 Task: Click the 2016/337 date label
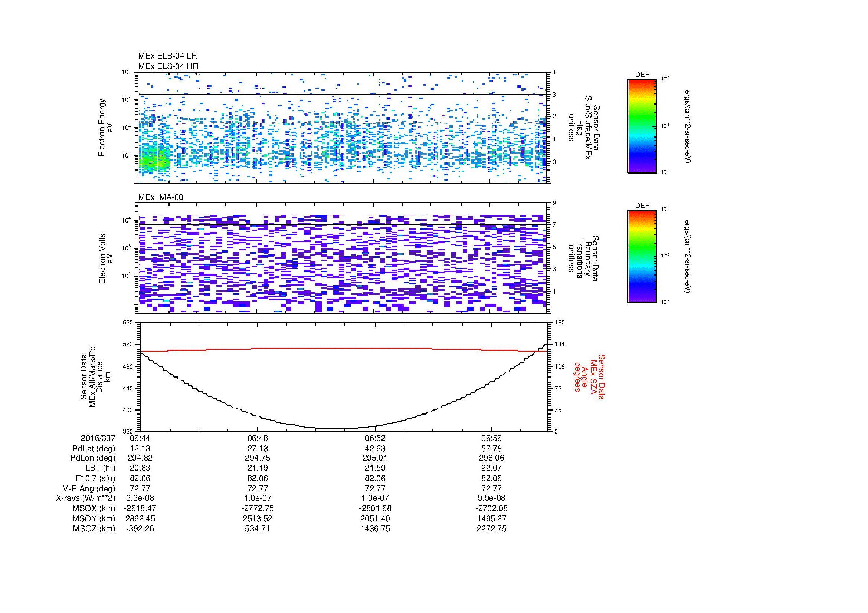click(98, 438)
